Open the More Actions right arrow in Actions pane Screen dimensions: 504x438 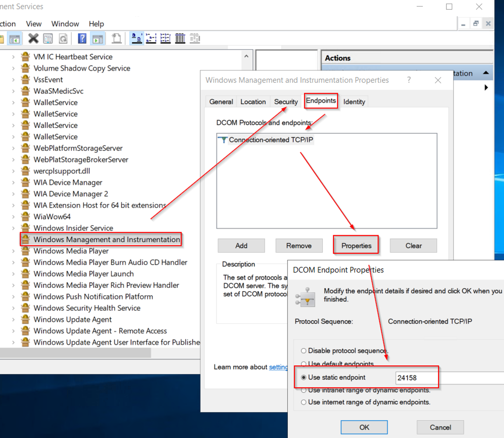point(486,87)
